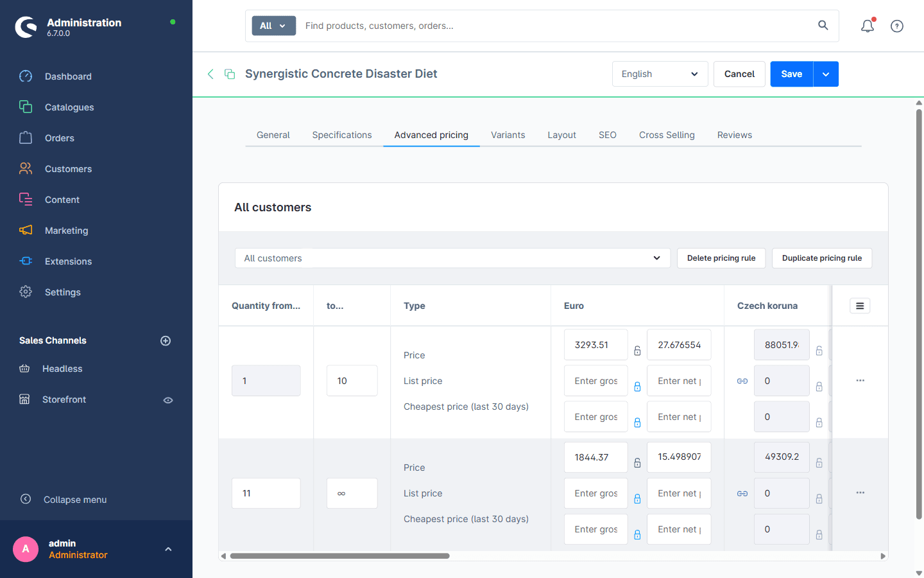Click Duplicate pricing rule
Image resolution: width=924 pixels, height=578 pixels.
coord(822,258)
